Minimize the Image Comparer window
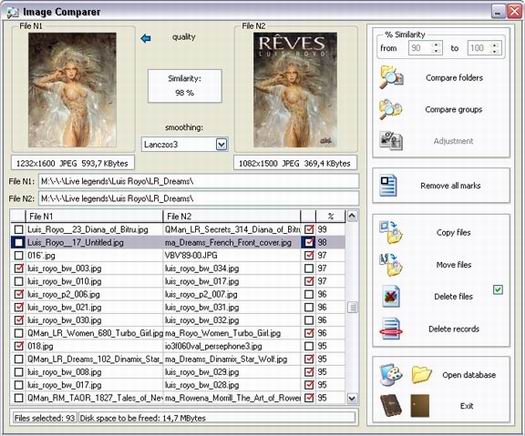525x436 pixels. pos(498,12)
